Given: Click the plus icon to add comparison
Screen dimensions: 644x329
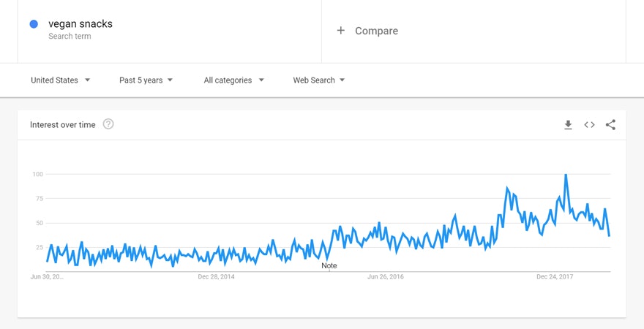Looking at the screenshot, I should [x=340, y=31].
